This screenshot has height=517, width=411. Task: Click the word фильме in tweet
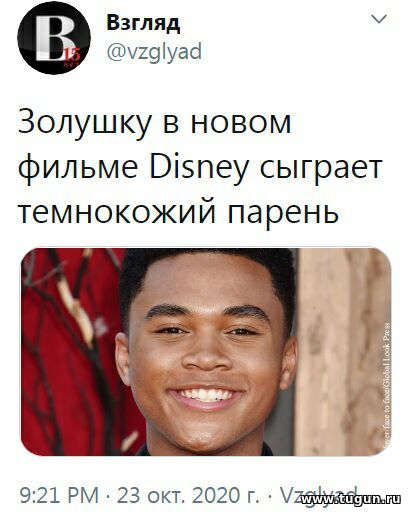pos(78,167)
